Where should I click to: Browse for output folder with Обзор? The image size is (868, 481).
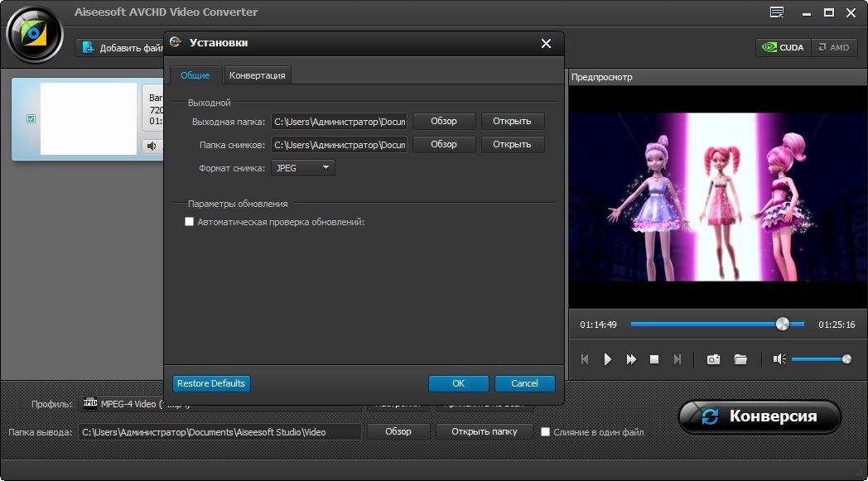[444, 121]
